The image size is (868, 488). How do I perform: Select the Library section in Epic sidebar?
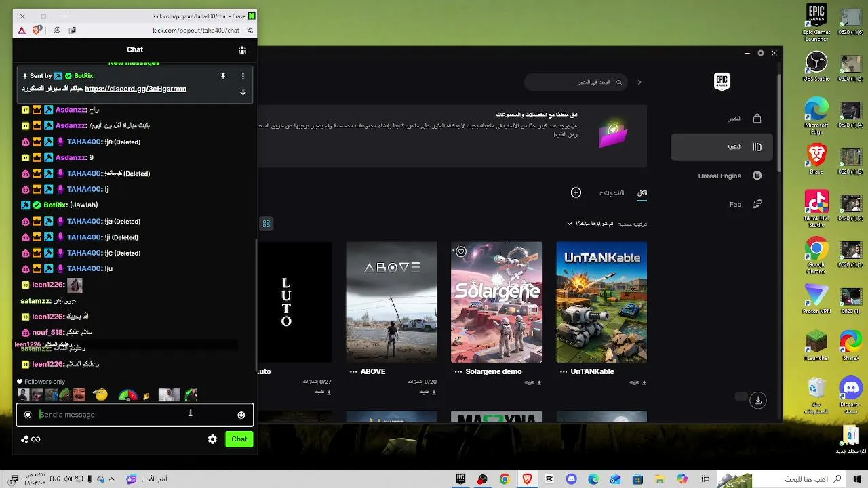pos(722,147)
